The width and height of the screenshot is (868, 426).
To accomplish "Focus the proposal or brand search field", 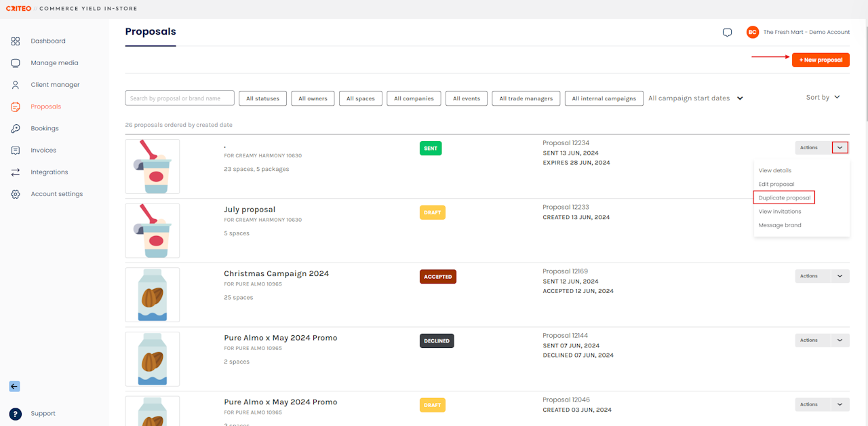I will 180,98.
